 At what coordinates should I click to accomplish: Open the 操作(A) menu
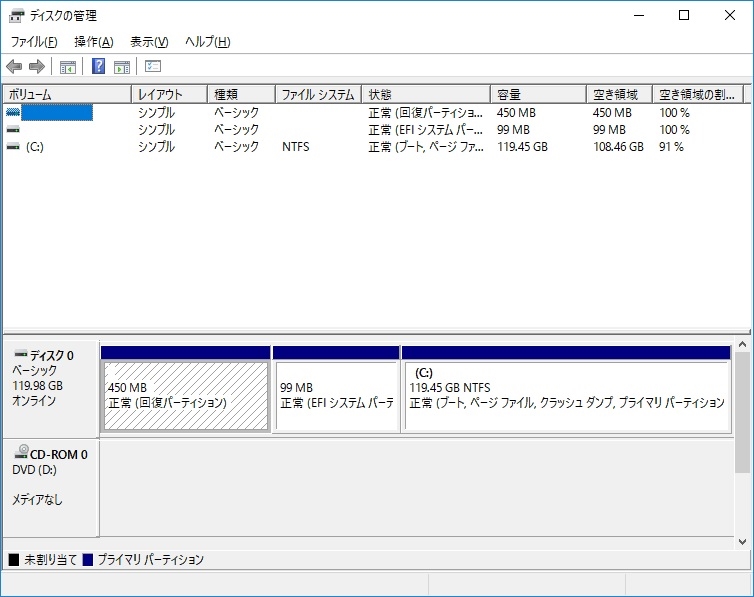[94, 42]
